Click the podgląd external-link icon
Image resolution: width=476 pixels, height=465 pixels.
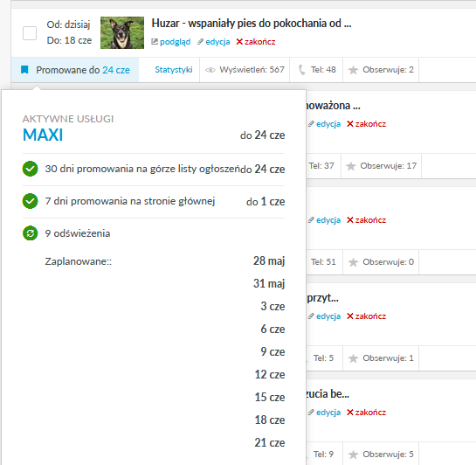coord(155,42)
